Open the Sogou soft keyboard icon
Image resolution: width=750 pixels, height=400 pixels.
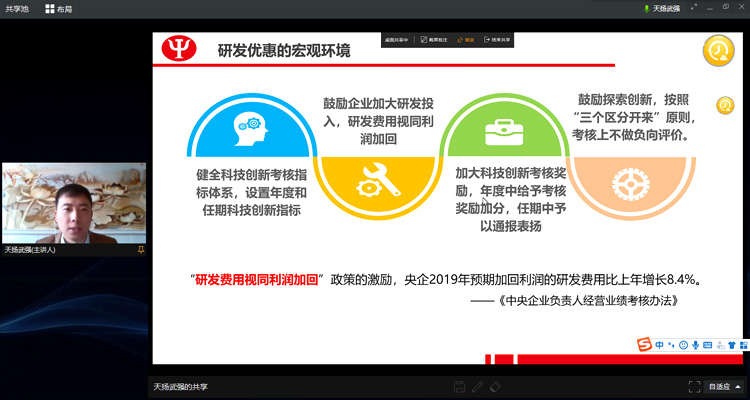point(707,345)
